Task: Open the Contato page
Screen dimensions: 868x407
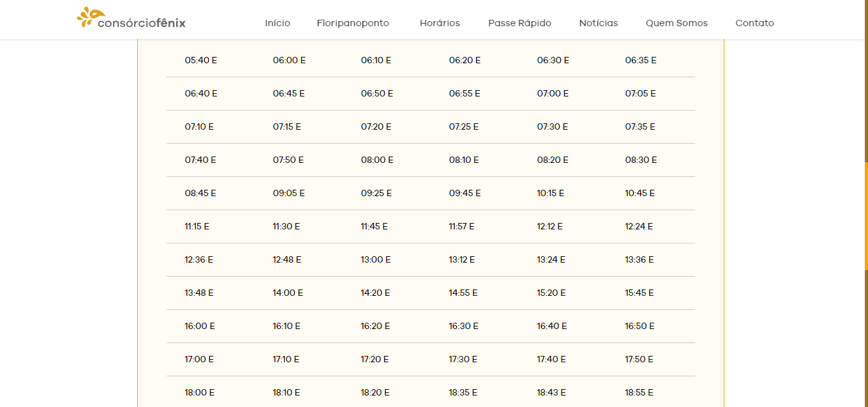Action: 754,23
